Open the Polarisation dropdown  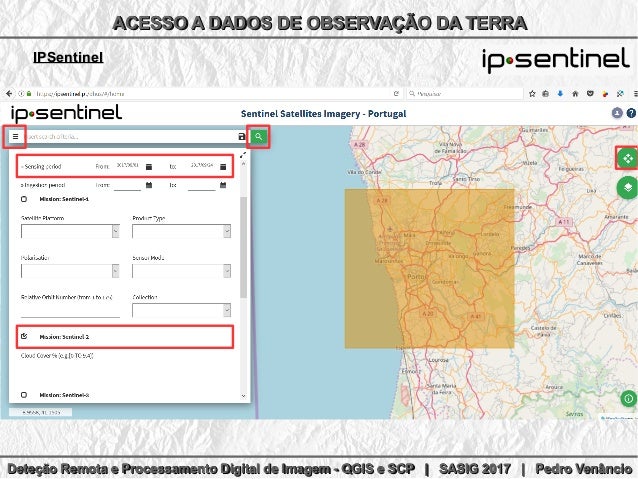click(70, 271)
